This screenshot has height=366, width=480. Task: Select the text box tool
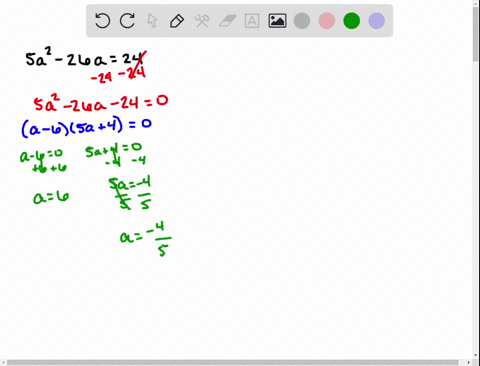252,21
